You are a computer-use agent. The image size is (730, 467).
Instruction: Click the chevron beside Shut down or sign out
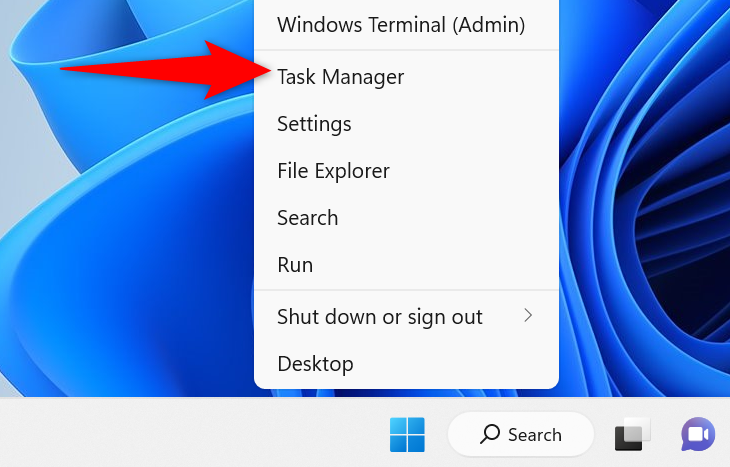point(528,316)
